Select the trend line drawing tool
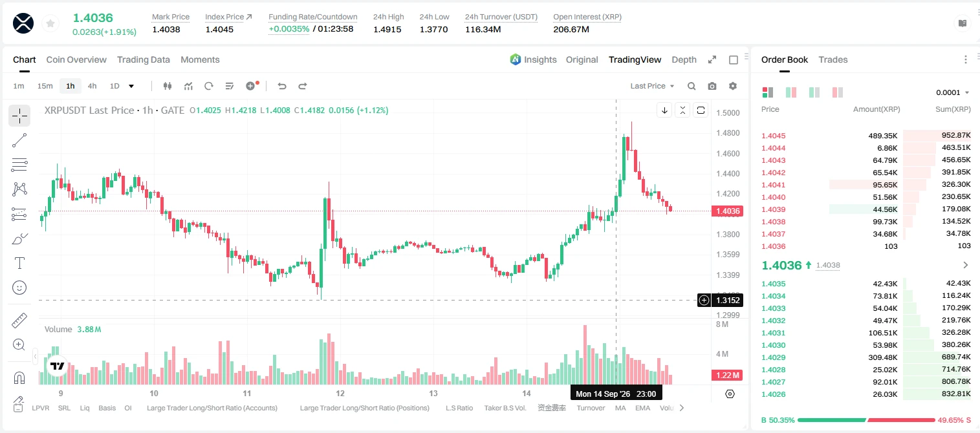980x433 pixels. click(19, 140)
